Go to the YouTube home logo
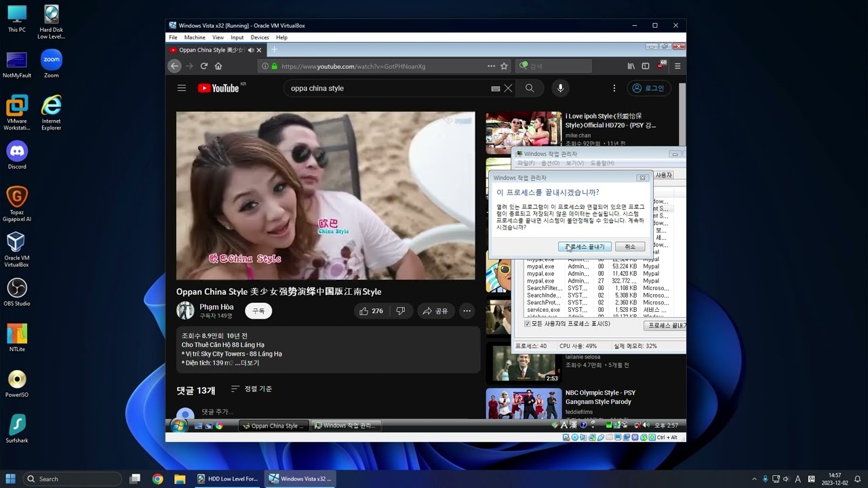Viewport: 868px width, 488px height. click(218, 88)
